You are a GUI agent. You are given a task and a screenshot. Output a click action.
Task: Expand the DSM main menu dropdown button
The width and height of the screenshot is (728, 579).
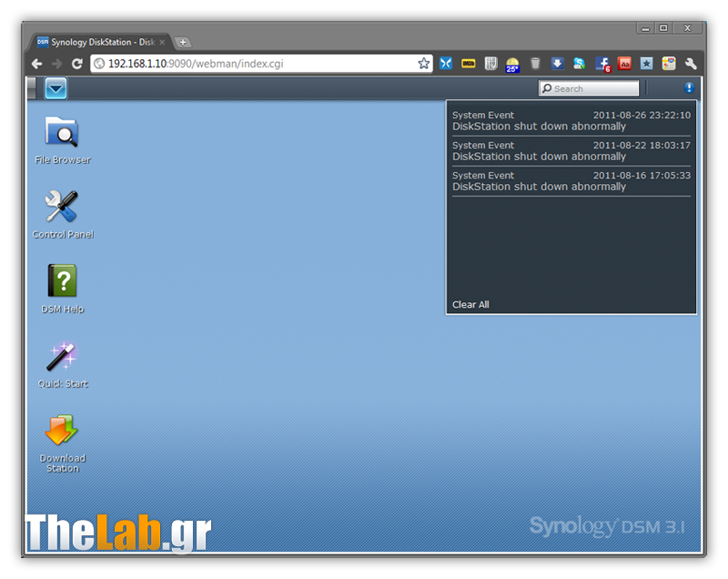pos(56,88)
